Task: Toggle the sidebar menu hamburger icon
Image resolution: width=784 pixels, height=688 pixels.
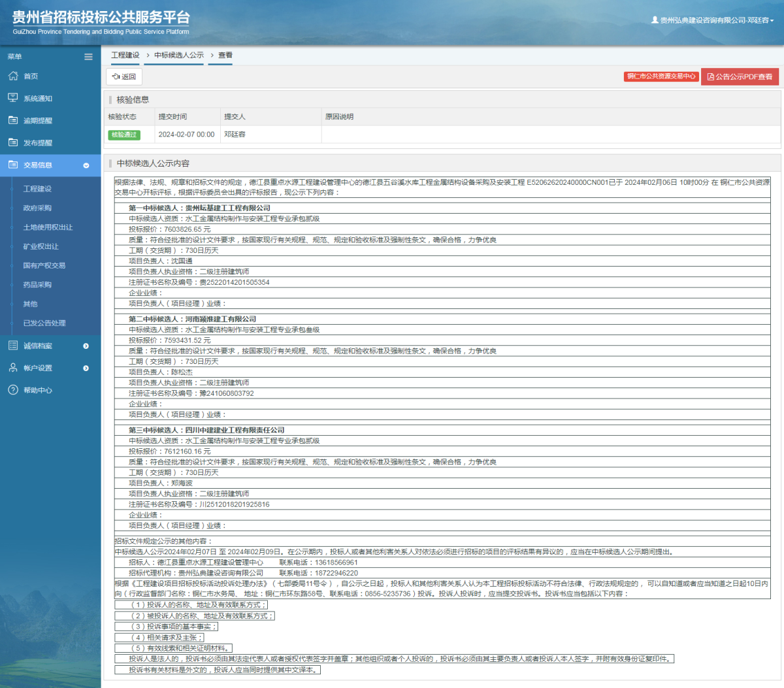Action: click(x=88, y=57)
